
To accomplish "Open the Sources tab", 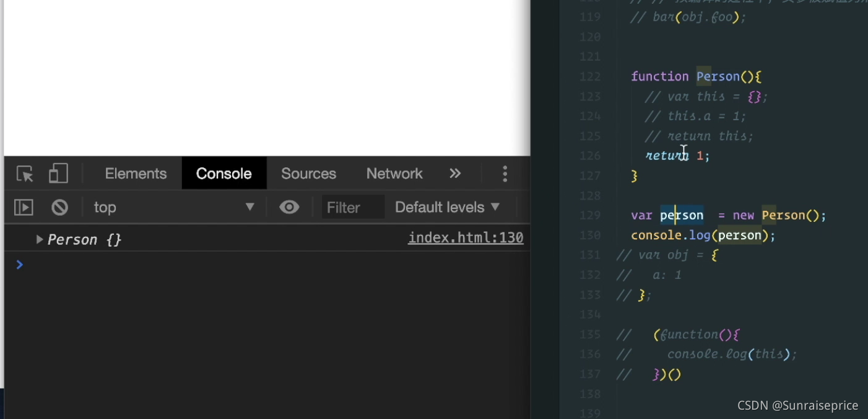I will [308, 174].
